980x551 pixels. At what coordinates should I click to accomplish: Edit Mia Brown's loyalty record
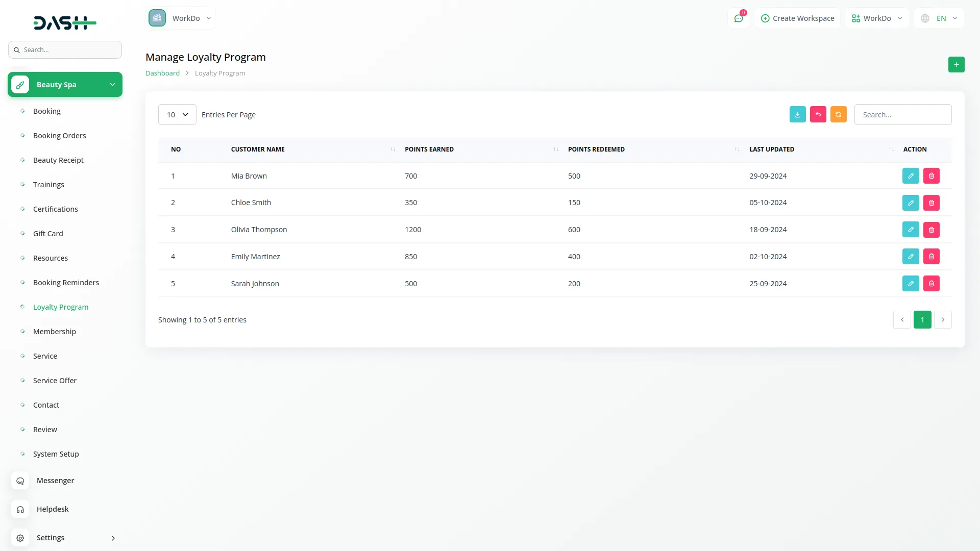(x=910, y=176)
